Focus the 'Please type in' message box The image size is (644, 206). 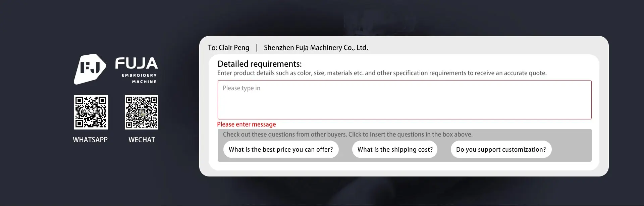pyautogui.click(x=404, y=100)
